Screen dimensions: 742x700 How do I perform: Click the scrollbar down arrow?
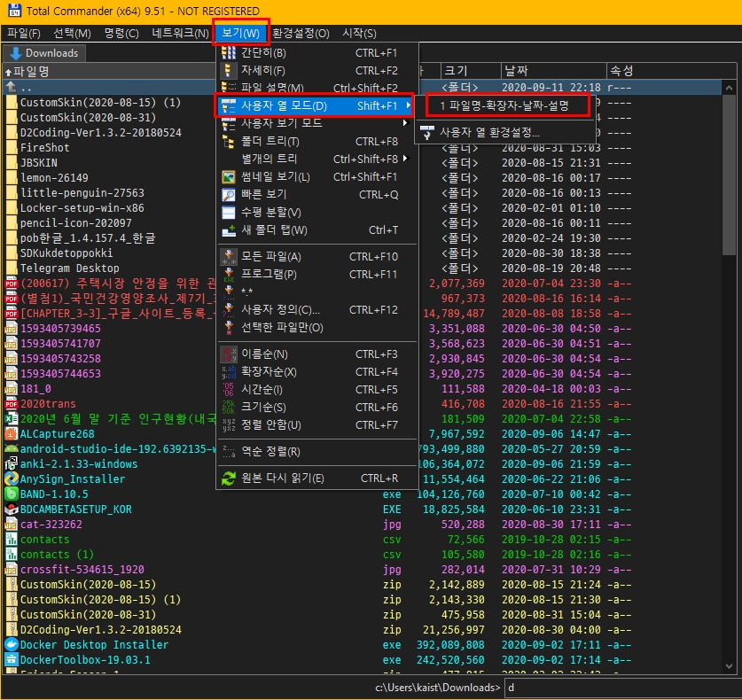[x=729, y=666]
